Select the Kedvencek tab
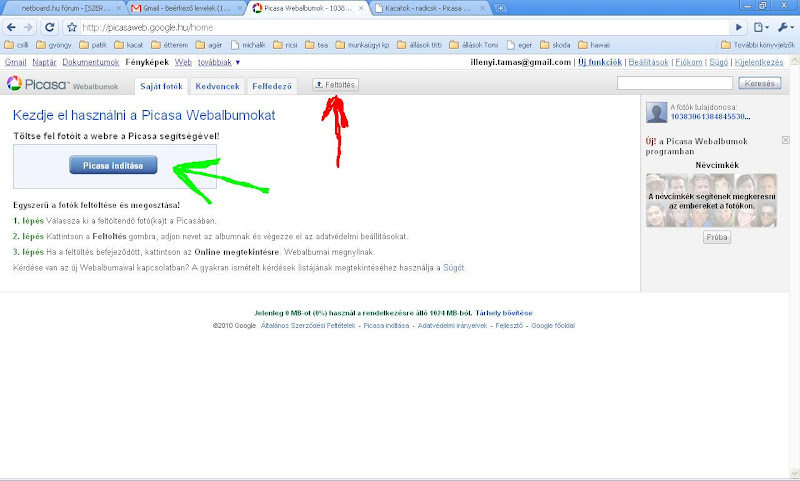This screenshot has height=481, width=800. point(217,86)
